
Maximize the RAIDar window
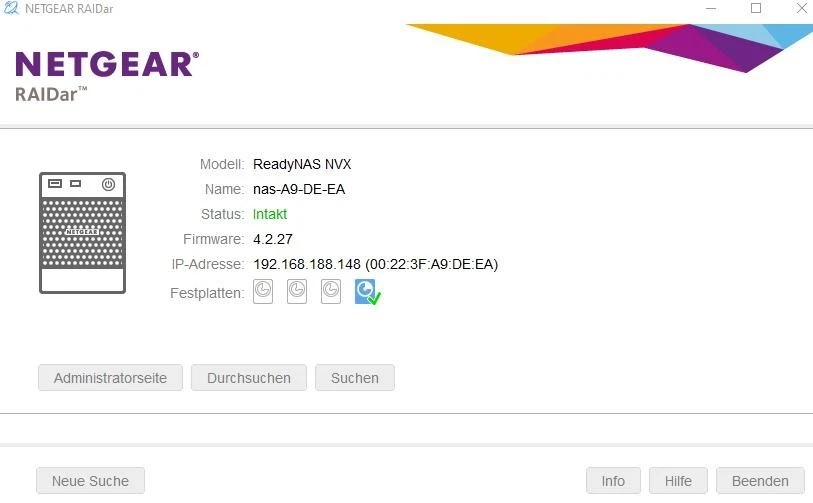tap(756, 8)
